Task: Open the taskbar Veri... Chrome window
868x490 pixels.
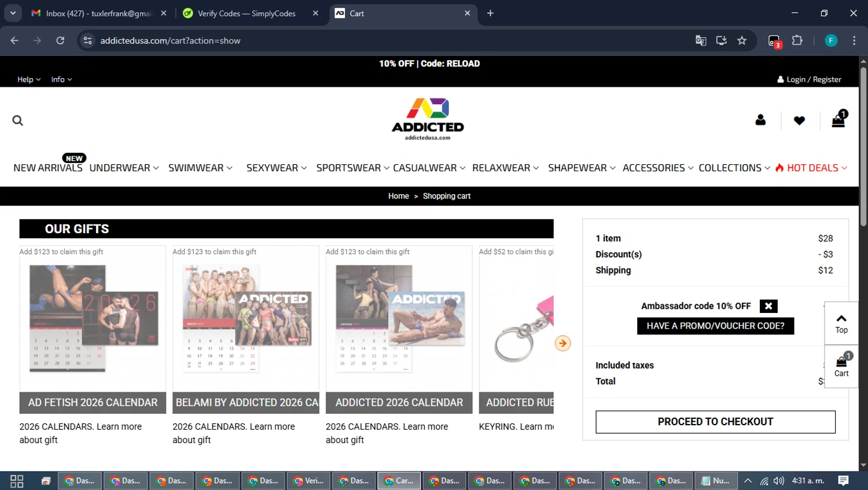Action: [x=308, y=481]
